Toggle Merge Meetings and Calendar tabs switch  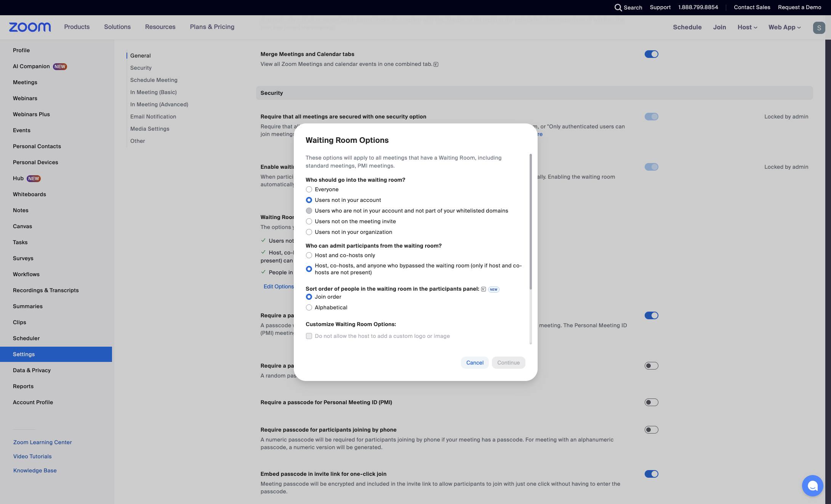[x=651, y=54]
